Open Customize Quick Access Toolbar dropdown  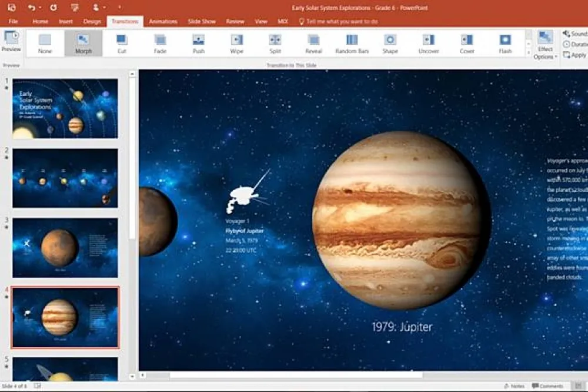[119, 8]
